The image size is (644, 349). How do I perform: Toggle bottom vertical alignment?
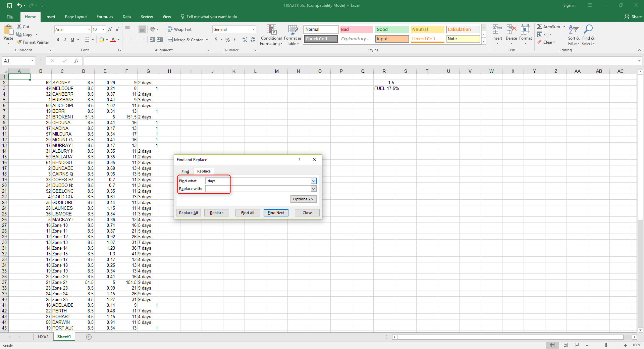(x=142, y=29)
